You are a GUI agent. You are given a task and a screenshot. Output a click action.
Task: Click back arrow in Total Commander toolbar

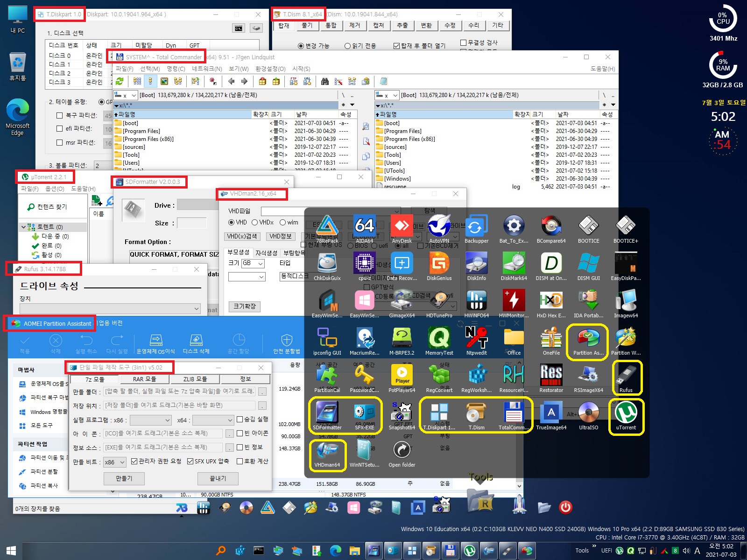tap(231, 81)
